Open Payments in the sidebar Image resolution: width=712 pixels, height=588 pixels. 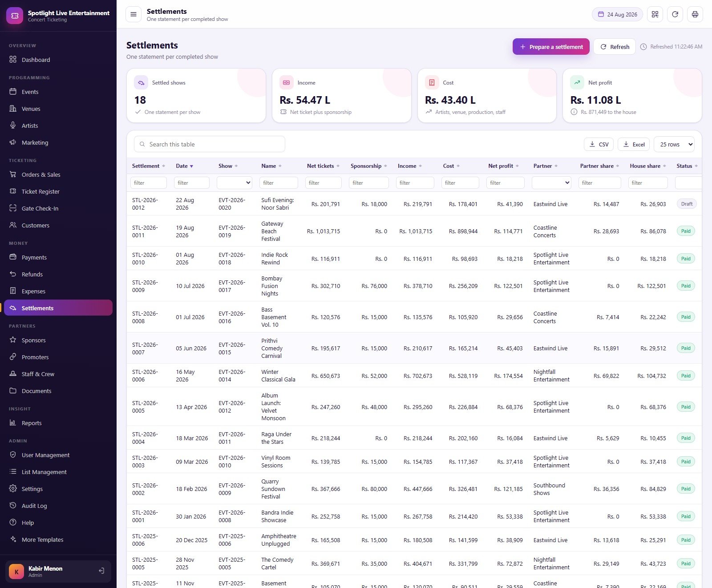point(58,257)
